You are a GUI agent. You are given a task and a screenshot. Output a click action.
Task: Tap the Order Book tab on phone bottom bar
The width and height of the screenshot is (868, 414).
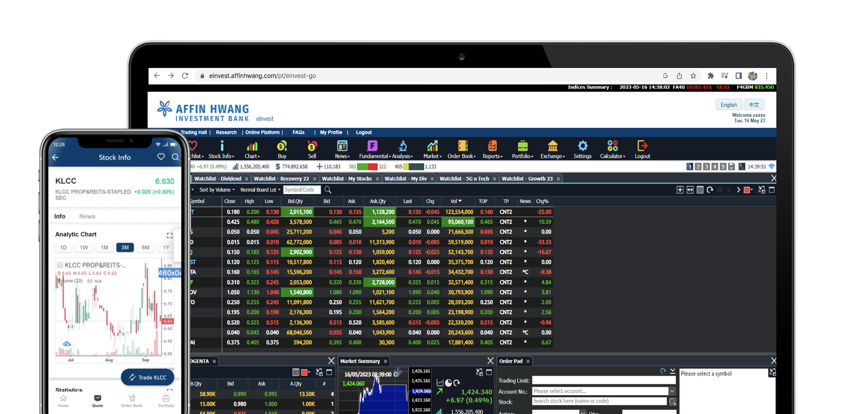(132, 401)
